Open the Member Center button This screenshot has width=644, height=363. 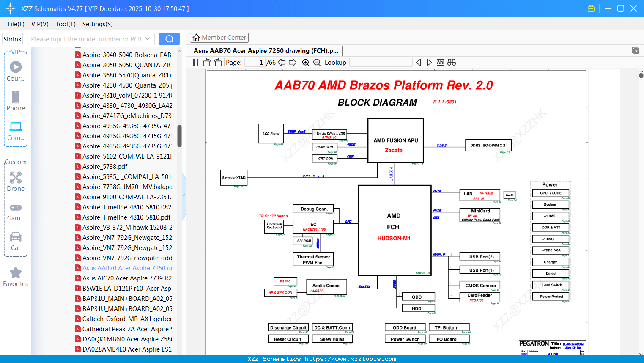219,38
